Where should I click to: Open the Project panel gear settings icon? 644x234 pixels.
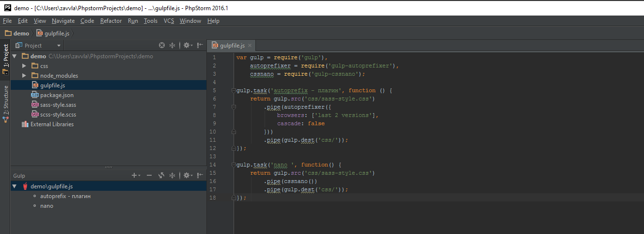[188, 45]
